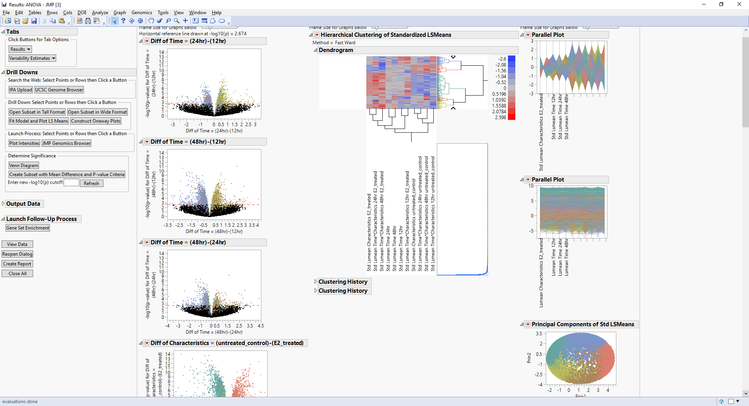Image resolution: width=749 pixels, height=406 pixels.
Task: Click the Create Report button
Action: tap(17, 264)
